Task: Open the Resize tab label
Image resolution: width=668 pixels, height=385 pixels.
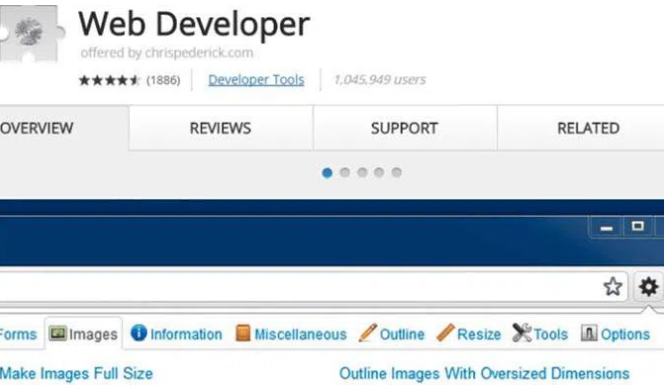Action: click(479, 334)
